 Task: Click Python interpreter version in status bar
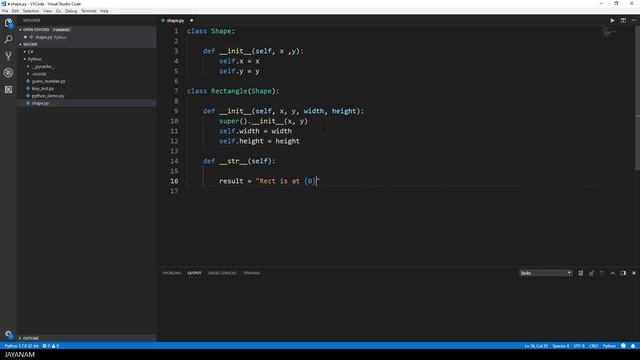coord(21,346)
